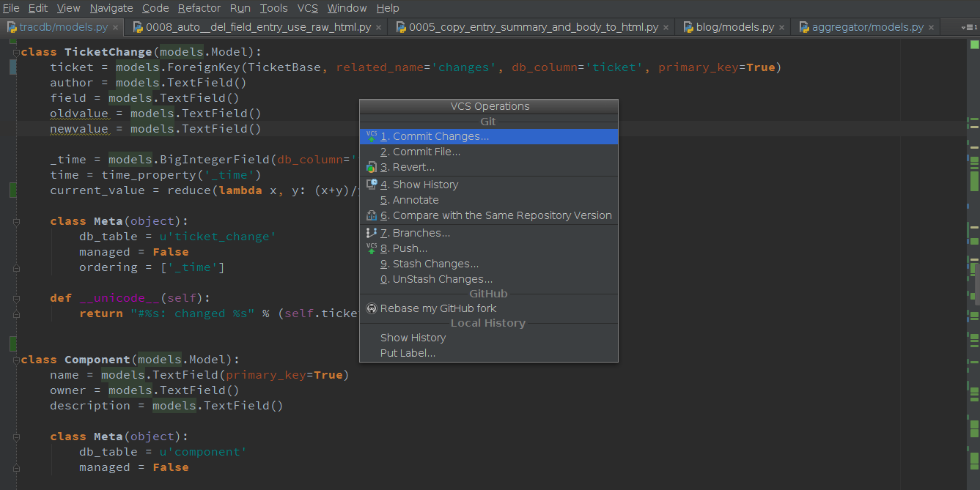980x490 pixels.
Task: Click Python icon on aggregator/models.py tab
Action: point(803,27)
